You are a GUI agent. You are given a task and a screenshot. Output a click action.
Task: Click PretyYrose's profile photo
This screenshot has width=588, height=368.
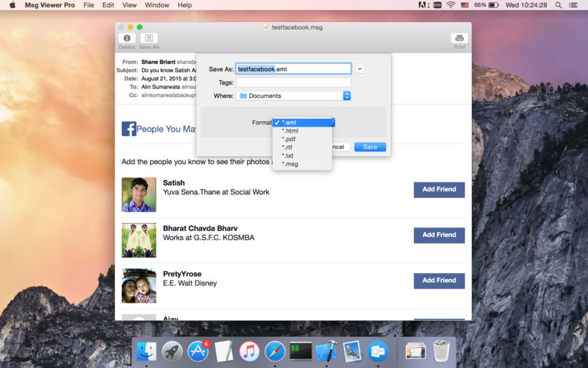pos(139,286)
